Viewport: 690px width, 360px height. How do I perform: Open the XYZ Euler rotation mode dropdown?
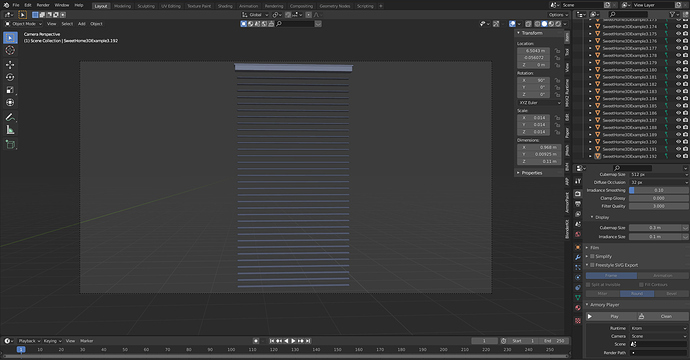point(539,103)
